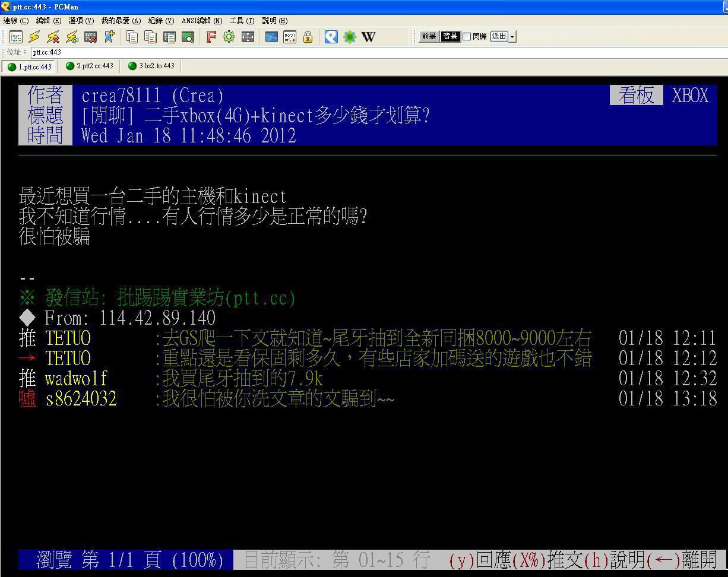Click the PCMan title bar icon

pos(5,7)
